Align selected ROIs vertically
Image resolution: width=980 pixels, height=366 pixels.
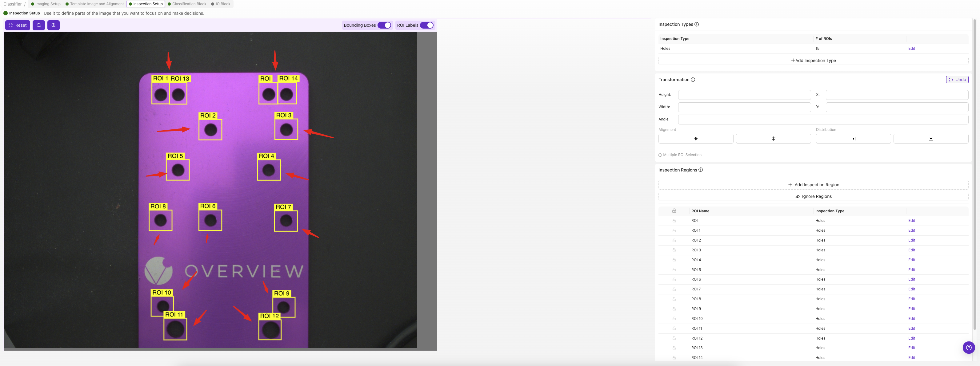pyautogui.click(x=774, y=138)
